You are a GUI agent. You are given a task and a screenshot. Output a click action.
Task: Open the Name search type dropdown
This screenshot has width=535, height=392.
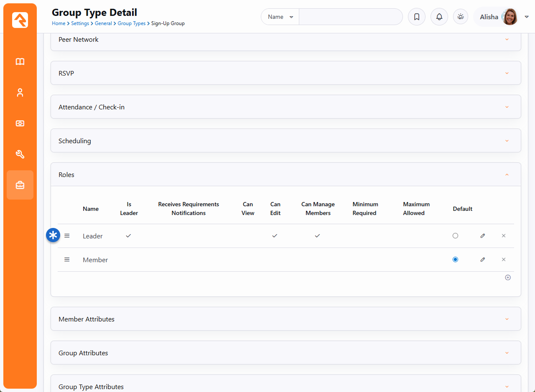[x=280, y=17]
